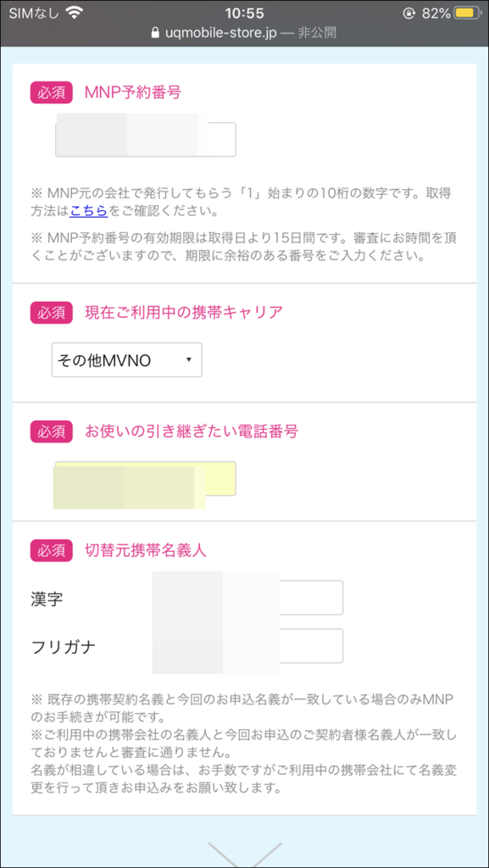Viewport: 489px width, 868px height.
Task: Tap the Wi-Fi icon in status bar
Action: click(74, 12)
